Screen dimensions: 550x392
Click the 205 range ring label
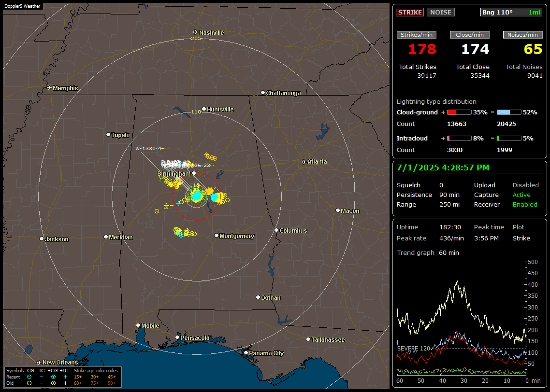[196, 39]
